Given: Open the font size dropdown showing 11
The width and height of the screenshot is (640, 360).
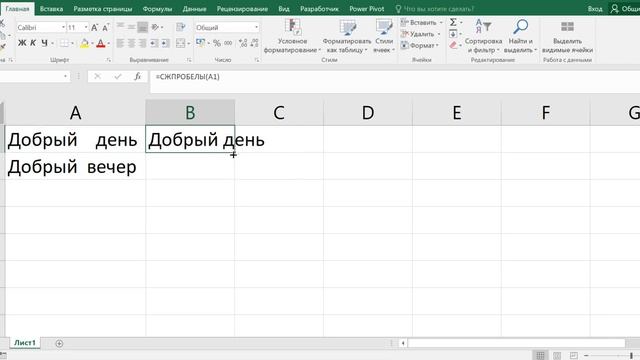Looking at the screenshot, I should (x=86, y=27).
